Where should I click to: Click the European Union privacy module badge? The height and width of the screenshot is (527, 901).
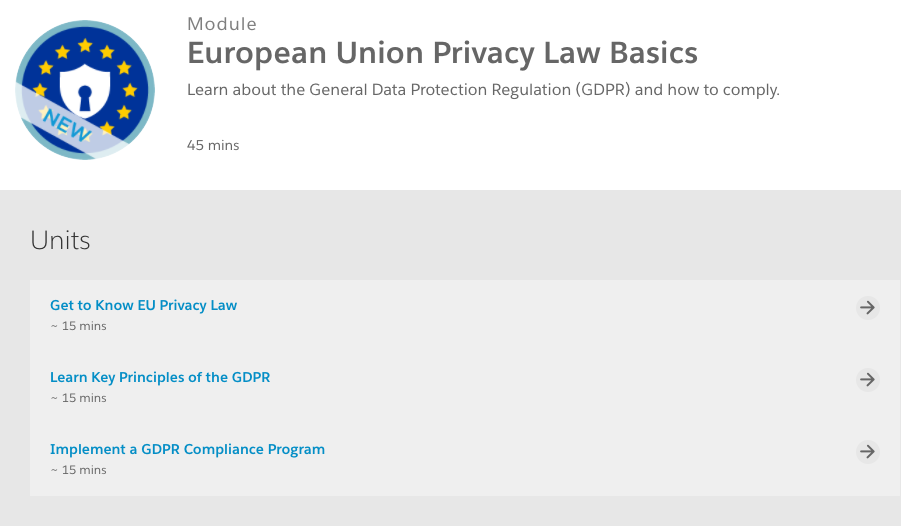[x=85, y=91]
